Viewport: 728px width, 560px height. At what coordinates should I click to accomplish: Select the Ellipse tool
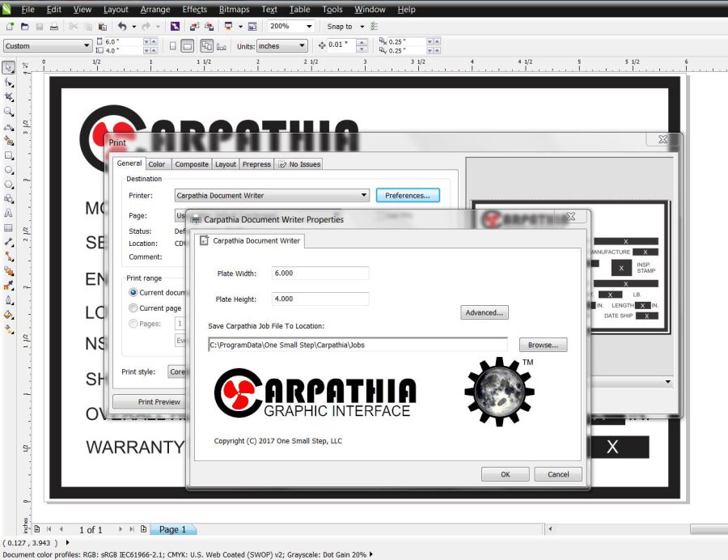[8, 170]
